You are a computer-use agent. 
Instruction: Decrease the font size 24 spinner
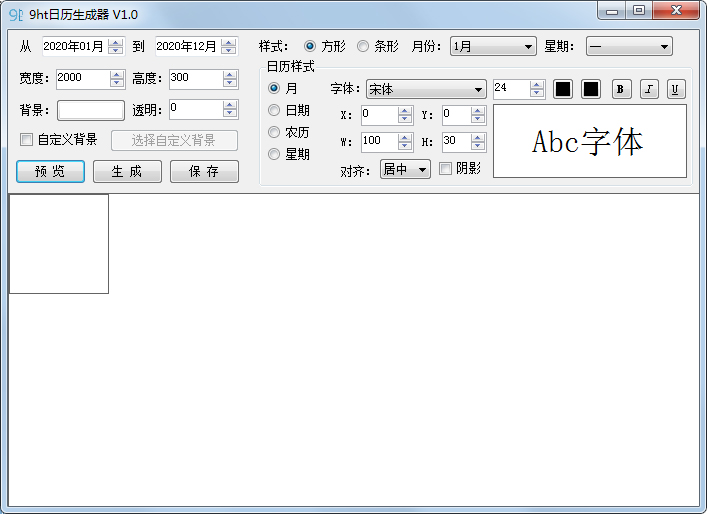tap(537, 93)
